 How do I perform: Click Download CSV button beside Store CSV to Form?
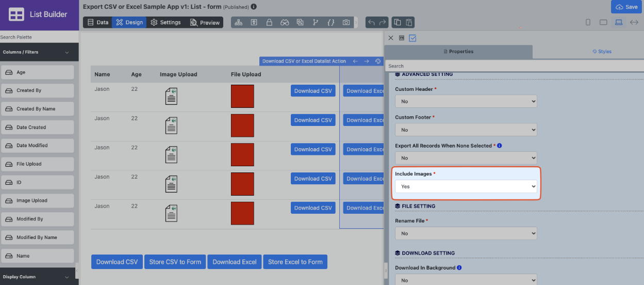point(117,262)
